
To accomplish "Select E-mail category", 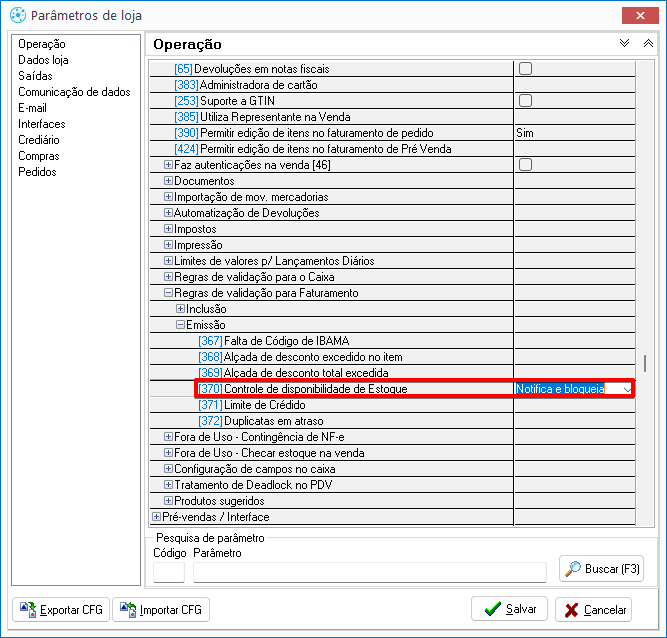I will [32, 108].
